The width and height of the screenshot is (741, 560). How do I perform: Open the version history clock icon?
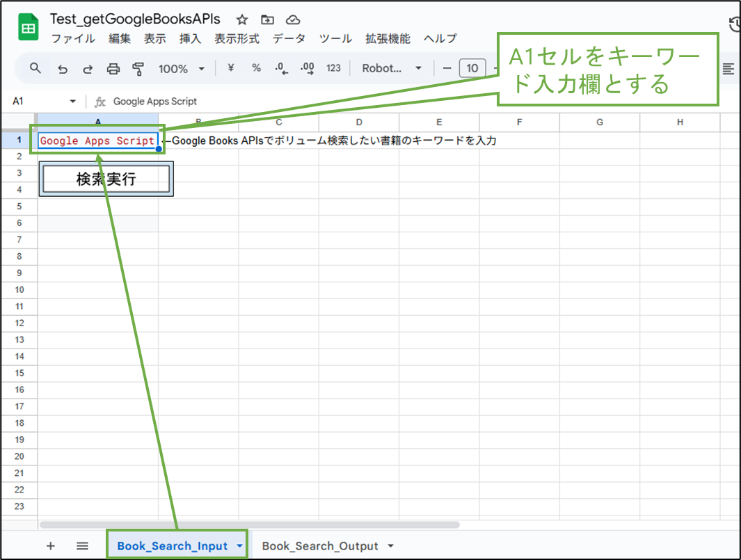pos(734,24)
